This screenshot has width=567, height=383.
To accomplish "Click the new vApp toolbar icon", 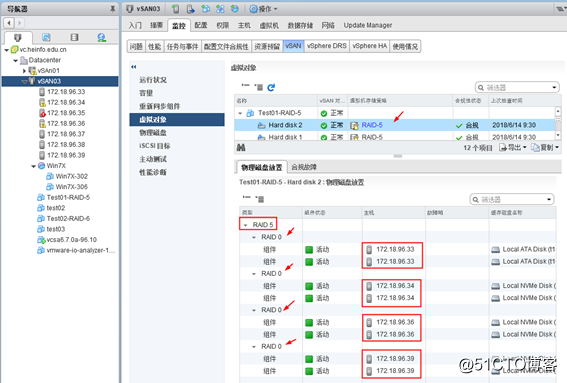I will pos(220,9).
